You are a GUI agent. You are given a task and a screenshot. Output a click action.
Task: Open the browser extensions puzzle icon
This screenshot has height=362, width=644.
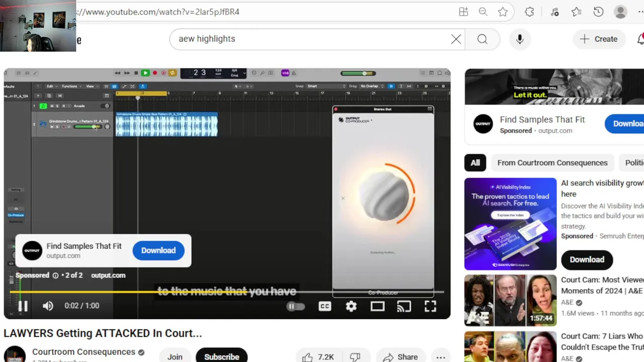coord(529,12)
